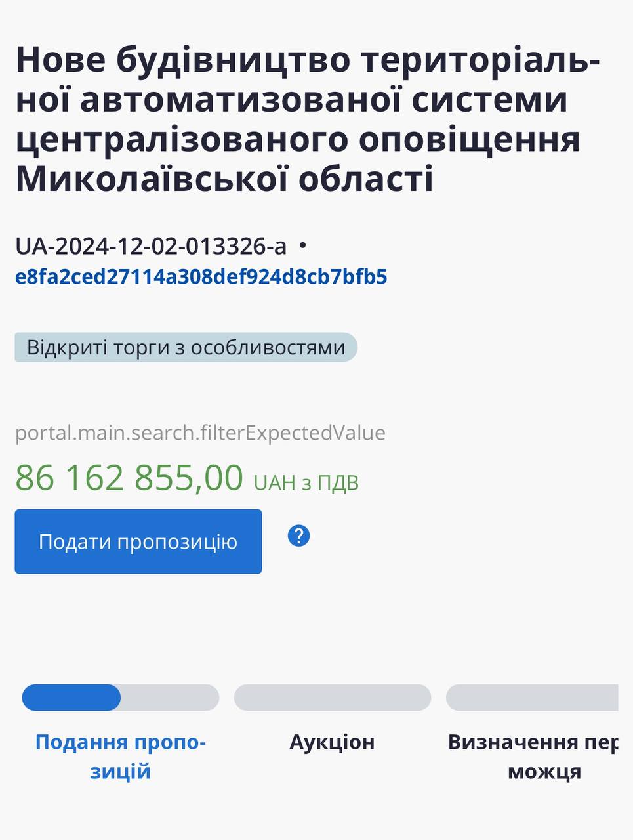Click the bullet dot after the tender ID
The width and height of the screenshot is (633, 840).
click(302, 245)
